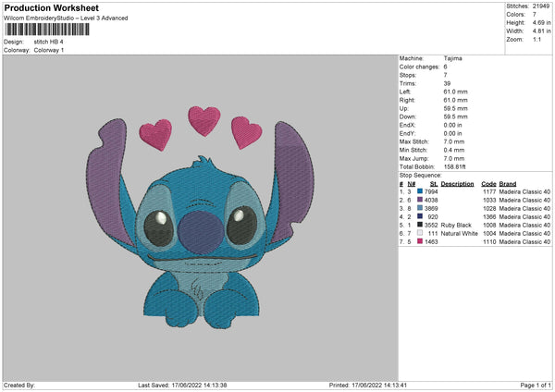Select the purple swatch for thread 1033
The width and height of the screenshot is (555, 392).
pyautogui.click(x=420, y=200)
